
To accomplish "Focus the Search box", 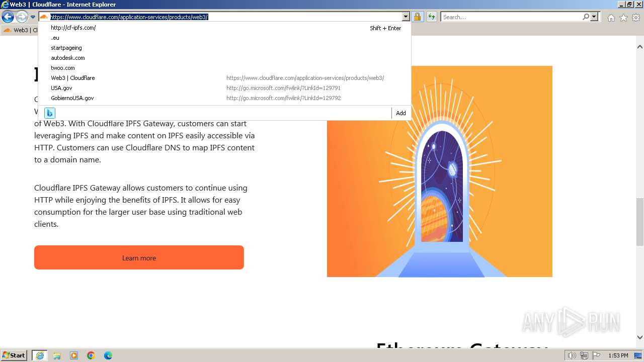I will [511, 17].
